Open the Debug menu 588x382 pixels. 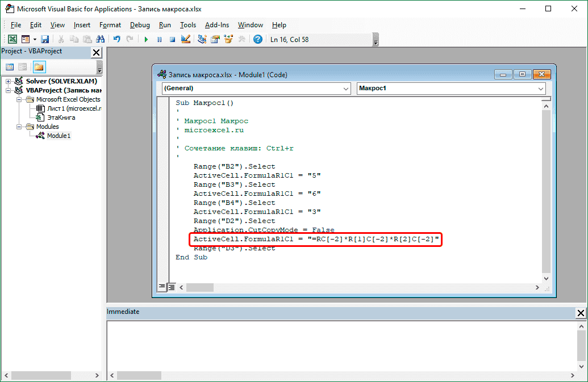point(140,25)
